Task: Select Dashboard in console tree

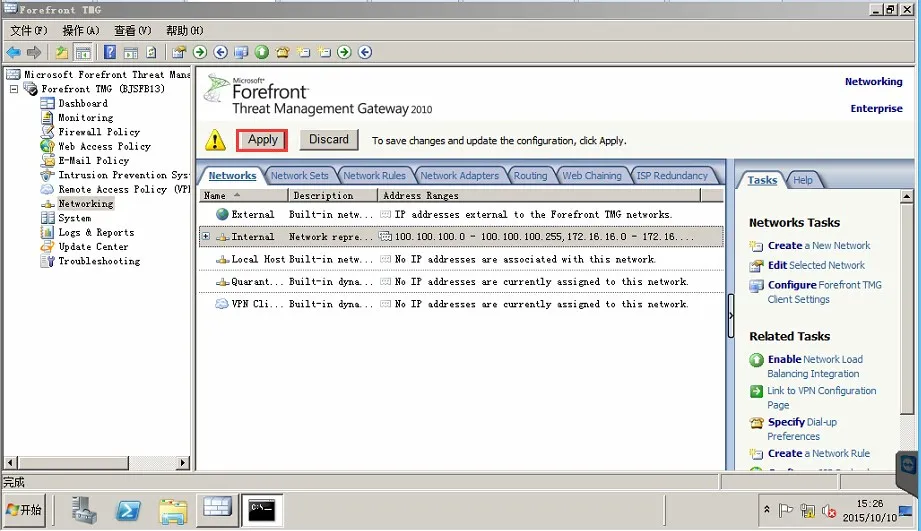Action: [83, 103]
